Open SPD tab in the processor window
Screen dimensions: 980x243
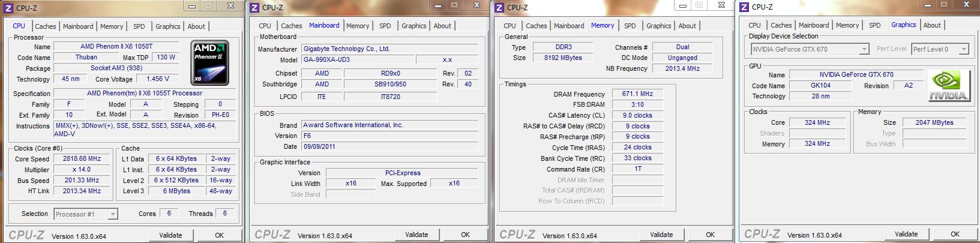click(139, 26)
